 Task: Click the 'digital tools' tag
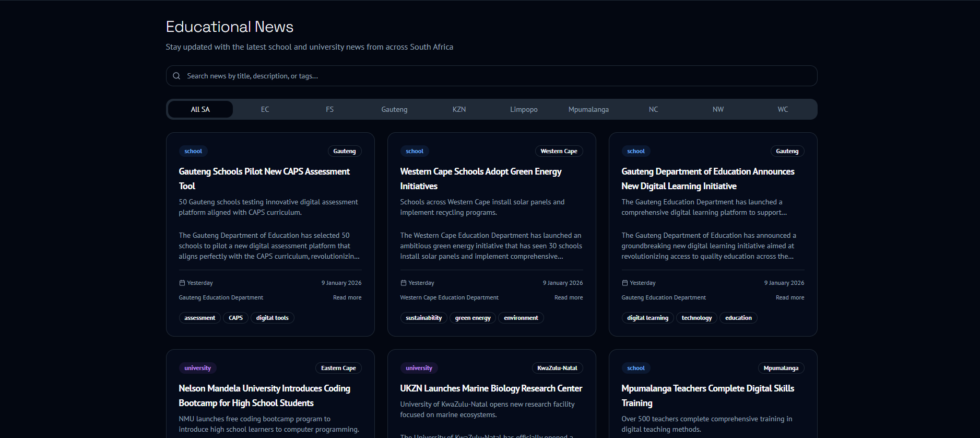[x=272, y=318]
